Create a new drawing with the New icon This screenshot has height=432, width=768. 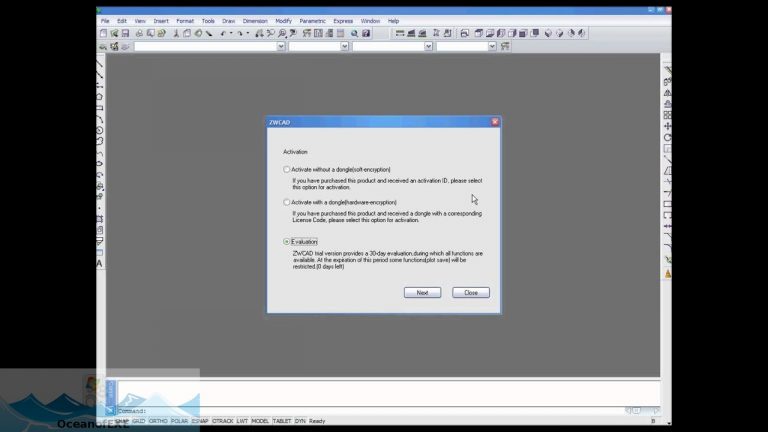(x=103, y=33)
